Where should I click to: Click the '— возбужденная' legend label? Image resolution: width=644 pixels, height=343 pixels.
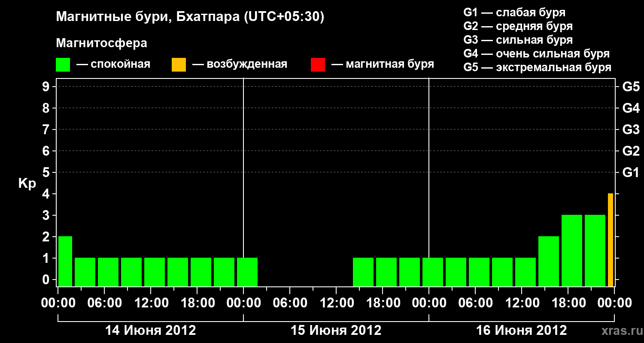tap(240, 64)
